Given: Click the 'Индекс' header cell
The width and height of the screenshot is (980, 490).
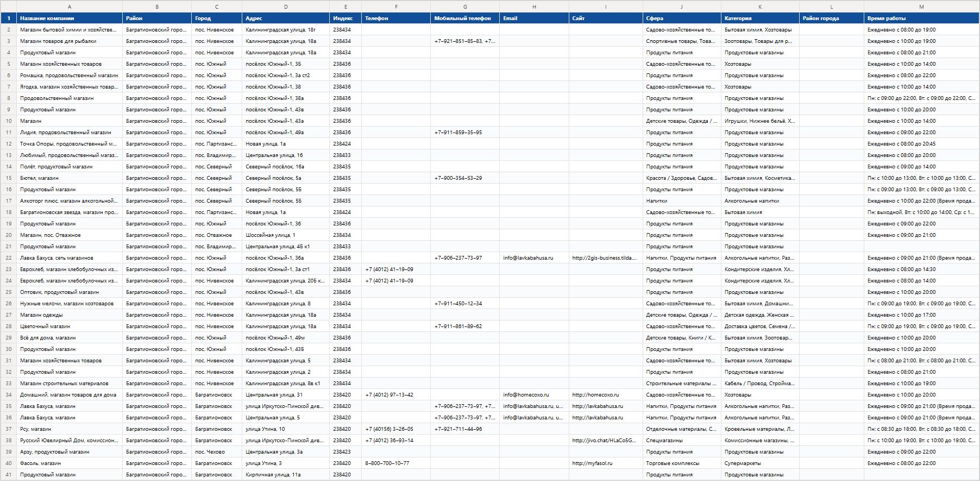Looking at the screenshot, I should (345, 18).
